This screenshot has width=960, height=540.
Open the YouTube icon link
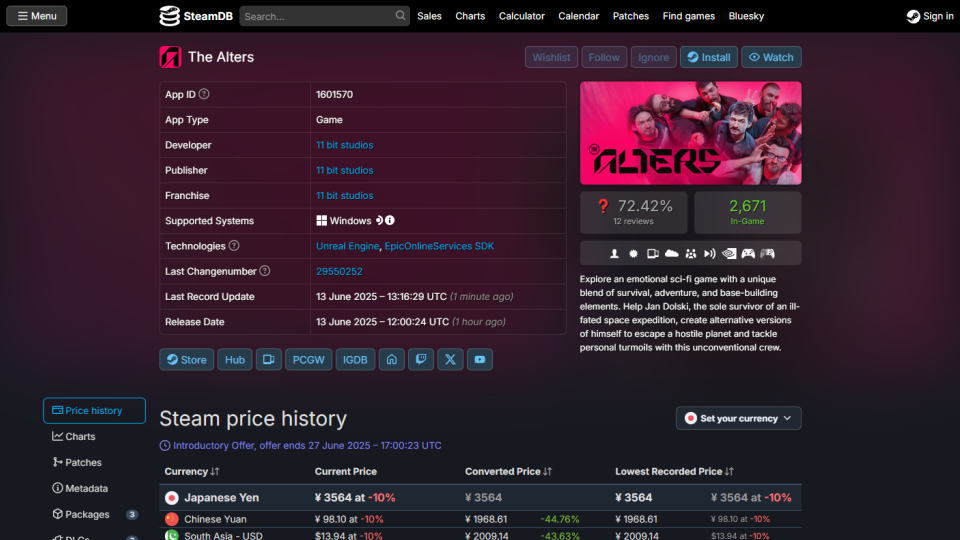pyautogui.click(x=480, y=359)
